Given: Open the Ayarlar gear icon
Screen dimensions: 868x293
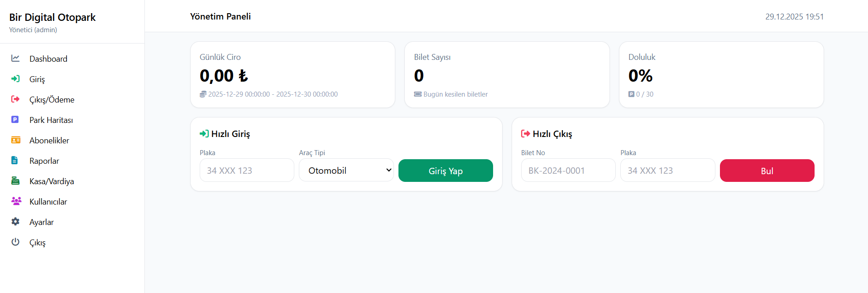Looking at the screenshot, I should (16, 222).
